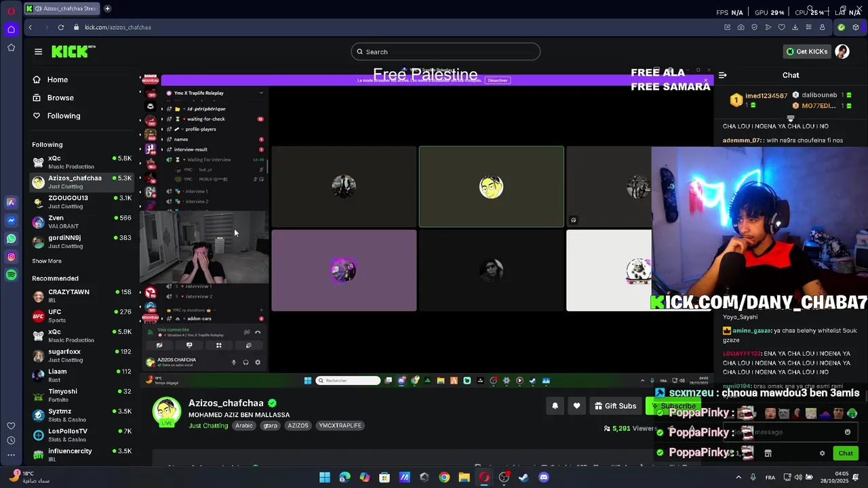Send message with Chat button
This screenshot has height=488, width=868.
(846, 453)
